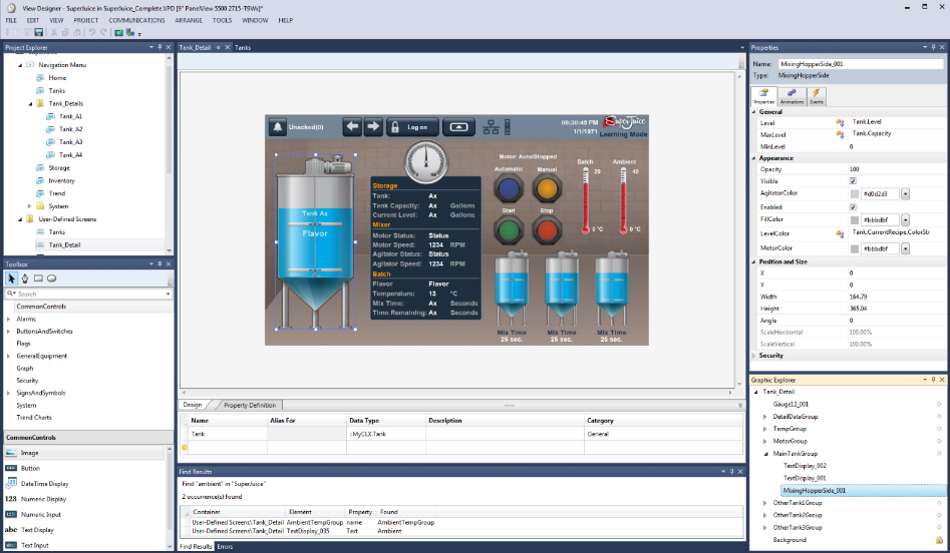Toggle the Visible checkbox
This screenshot has width=950, height=553.
(x=853, y=182)
